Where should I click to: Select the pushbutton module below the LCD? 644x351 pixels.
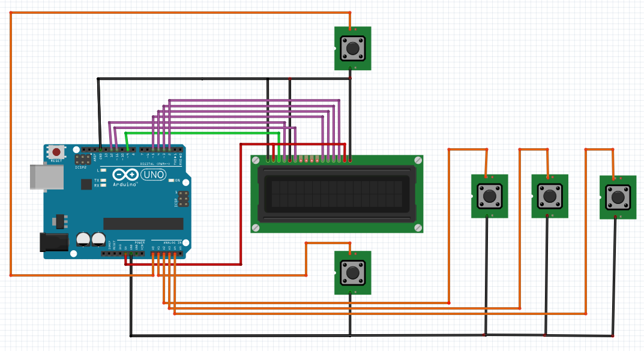pos(352,273)
